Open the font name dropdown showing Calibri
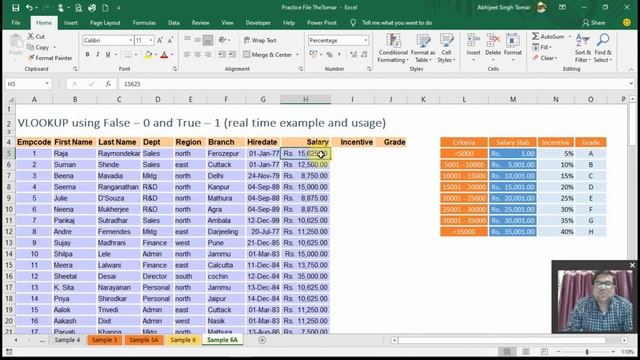 (131, 40)
